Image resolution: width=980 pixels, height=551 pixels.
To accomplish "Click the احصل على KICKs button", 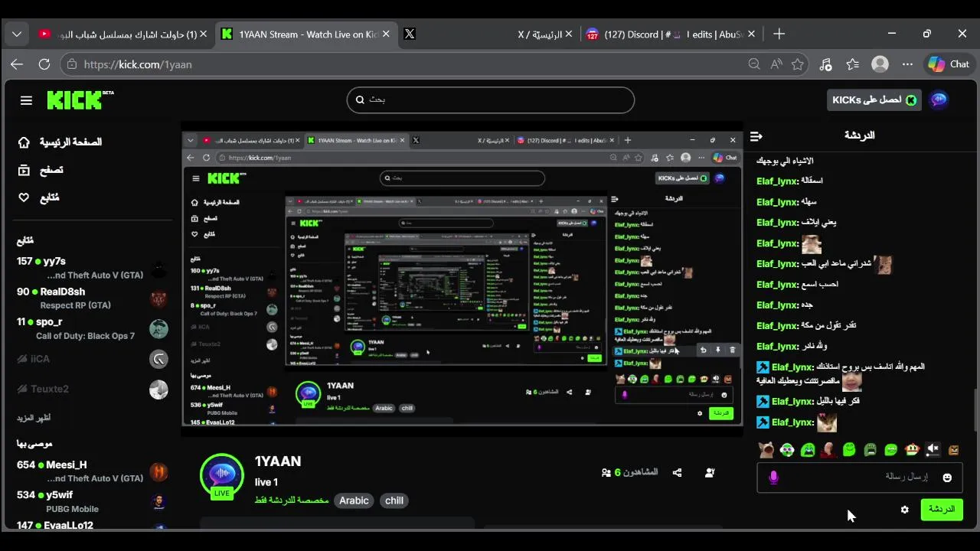I will [874, 100].
